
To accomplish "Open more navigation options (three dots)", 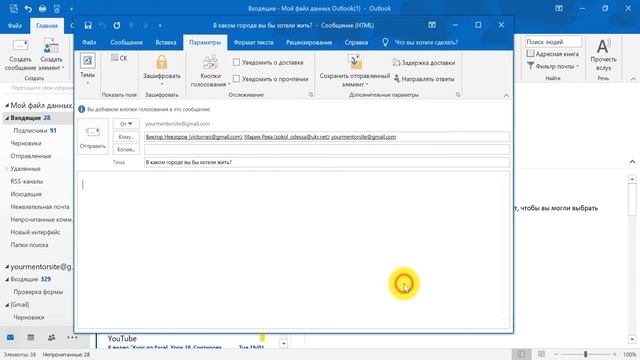I will point(72,337).
